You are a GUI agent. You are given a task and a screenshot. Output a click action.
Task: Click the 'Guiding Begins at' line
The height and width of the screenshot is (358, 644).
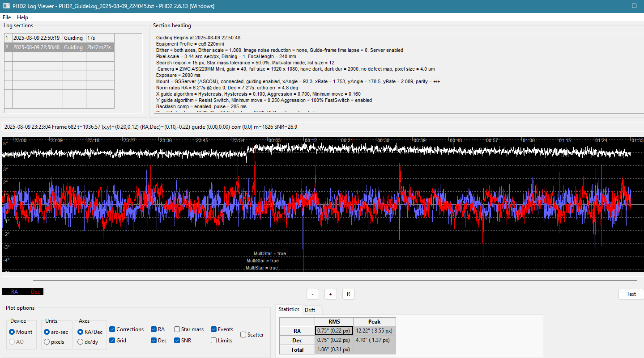pos(198,38)
